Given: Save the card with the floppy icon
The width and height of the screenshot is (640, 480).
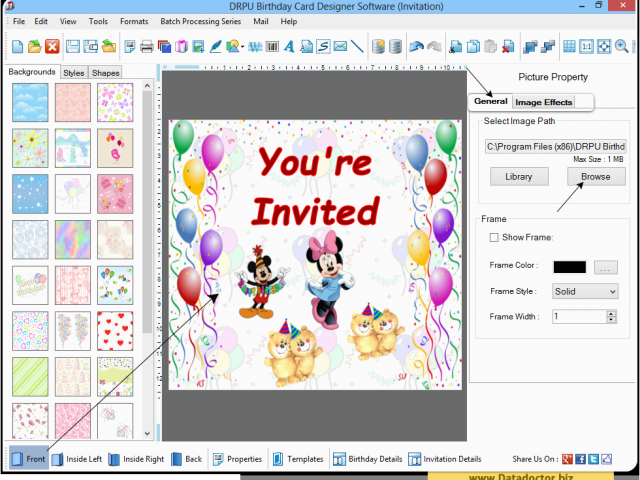Looking at the screenshot, I should click(73, 47).
